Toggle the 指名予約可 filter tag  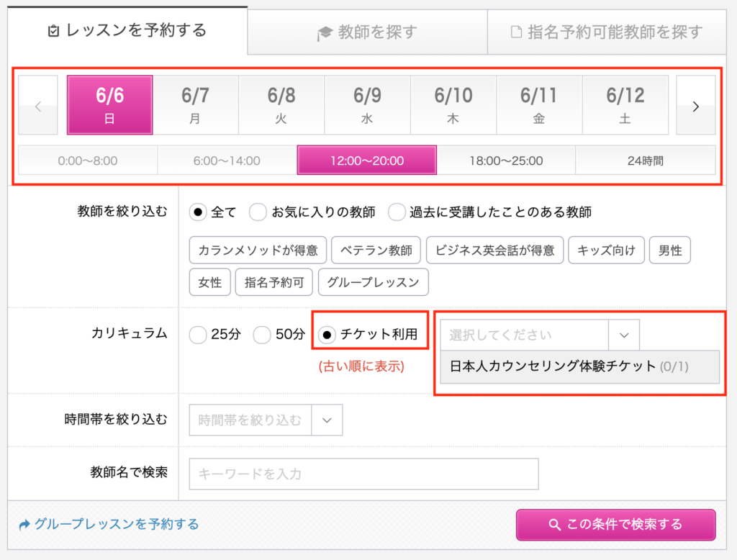point(274,282)
